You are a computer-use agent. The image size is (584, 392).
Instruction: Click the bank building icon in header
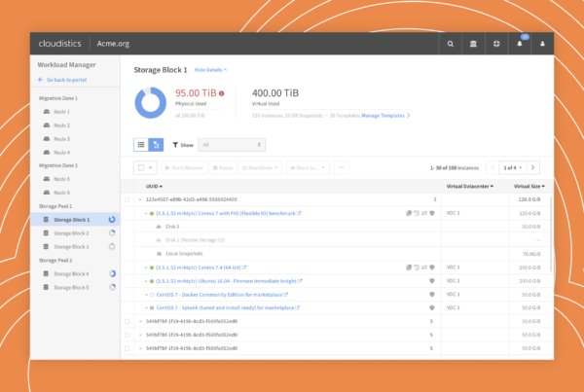473,44
